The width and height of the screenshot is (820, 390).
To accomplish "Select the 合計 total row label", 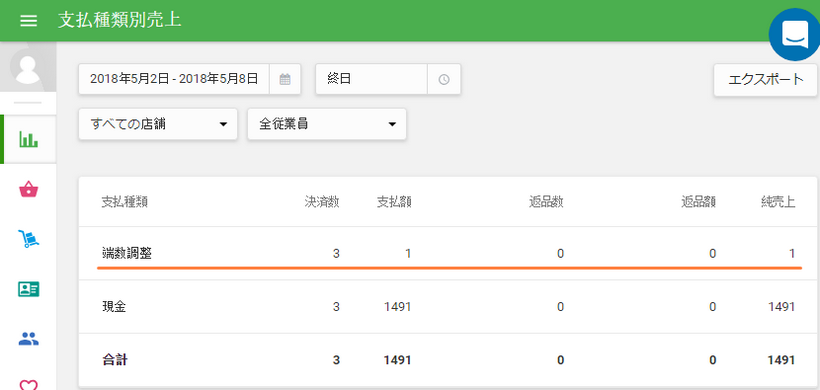I will tap(115, 360).
